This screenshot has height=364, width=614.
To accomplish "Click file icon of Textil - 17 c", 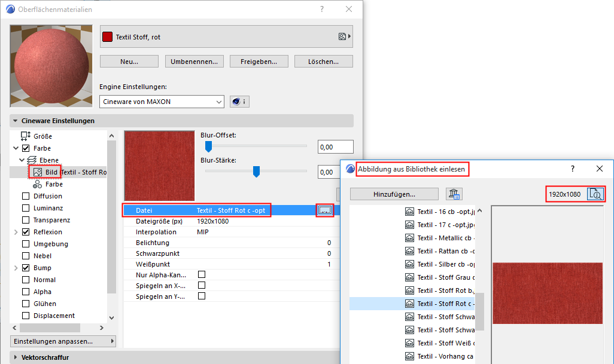I will pyautogui.click(x=409, y=225).
